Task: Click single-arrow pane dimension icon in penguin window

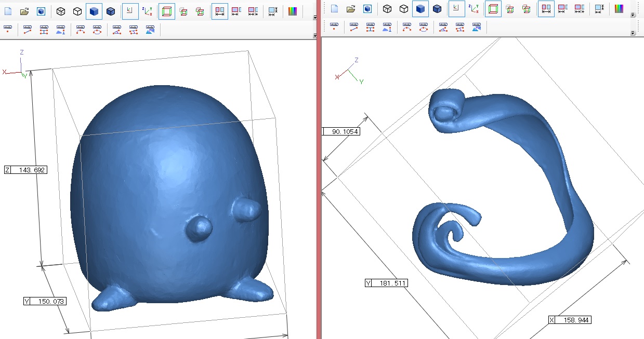Action: pyautogui.click(x=236, y=11)
